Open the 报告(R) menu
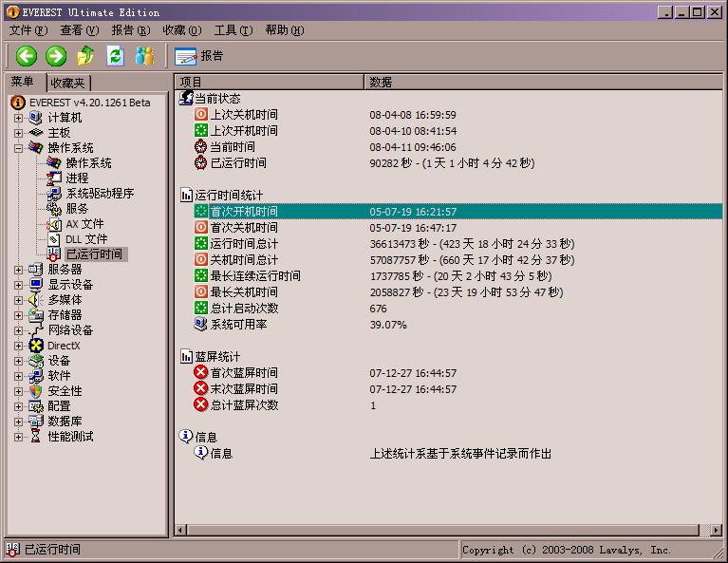 pos(131,30)
